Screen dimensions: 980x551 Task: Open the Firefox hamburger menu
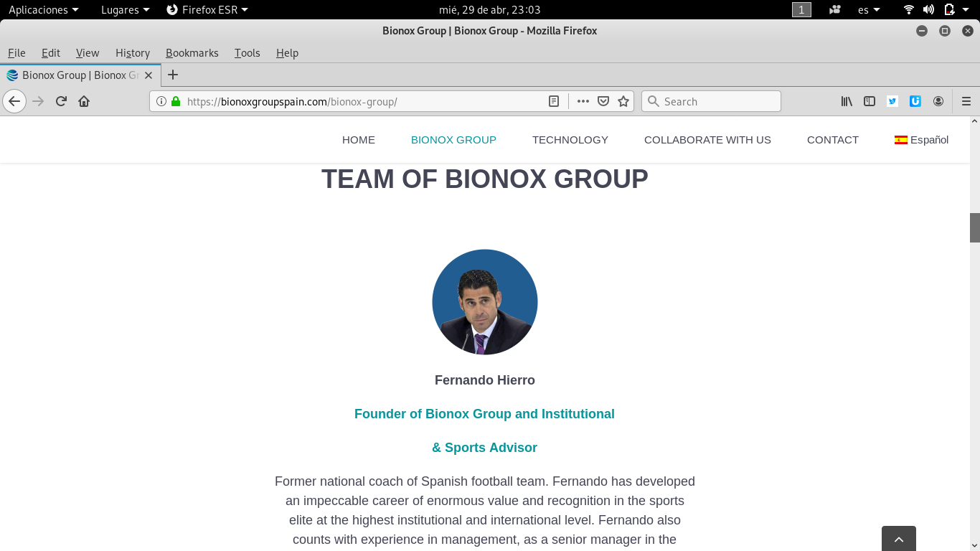(x=966, y=101)
